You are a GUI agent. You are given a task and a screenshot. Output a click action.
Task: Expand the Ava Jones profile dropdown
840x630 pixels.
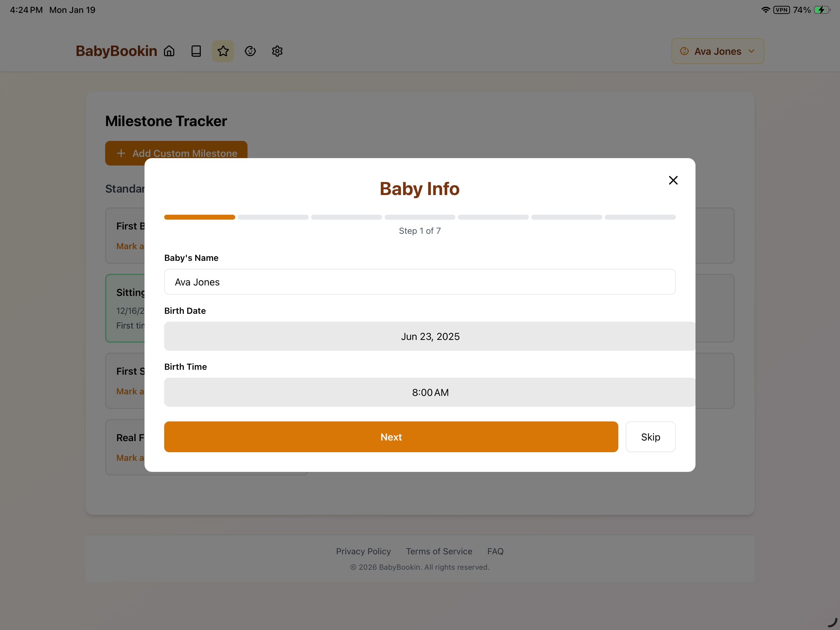point(717,51)
